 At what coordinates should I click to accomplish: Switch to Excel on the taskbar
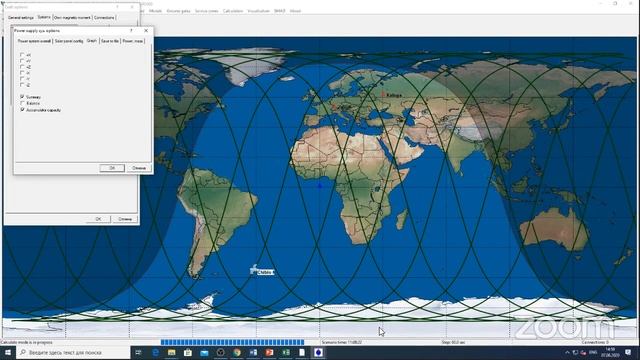(x=286, y=352)
